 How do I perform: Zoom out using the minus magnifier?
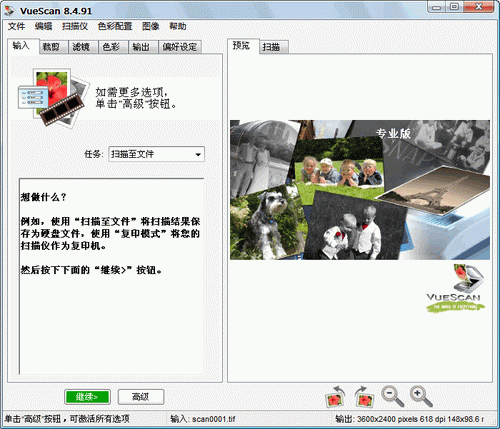click(393, 396)
